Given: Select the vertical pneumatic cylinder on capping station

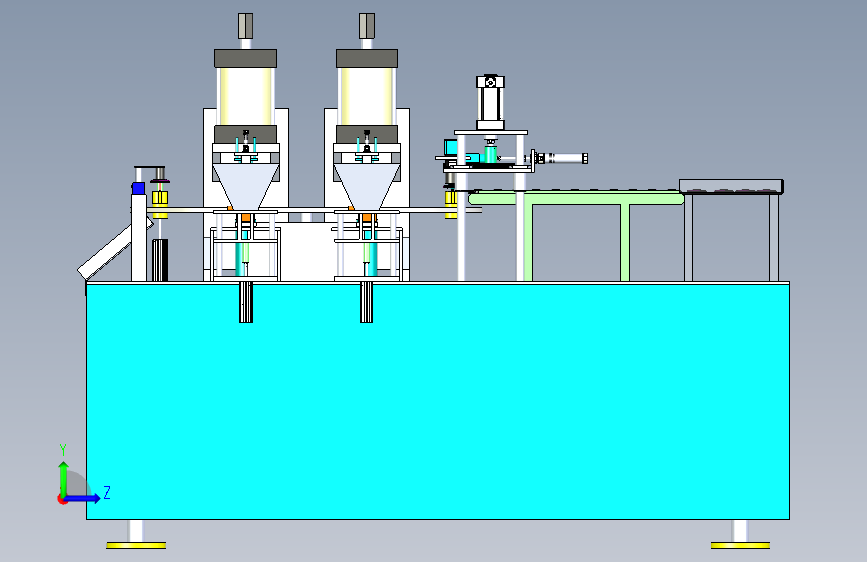Looking at the screenshot, I should tap(490, 102).
